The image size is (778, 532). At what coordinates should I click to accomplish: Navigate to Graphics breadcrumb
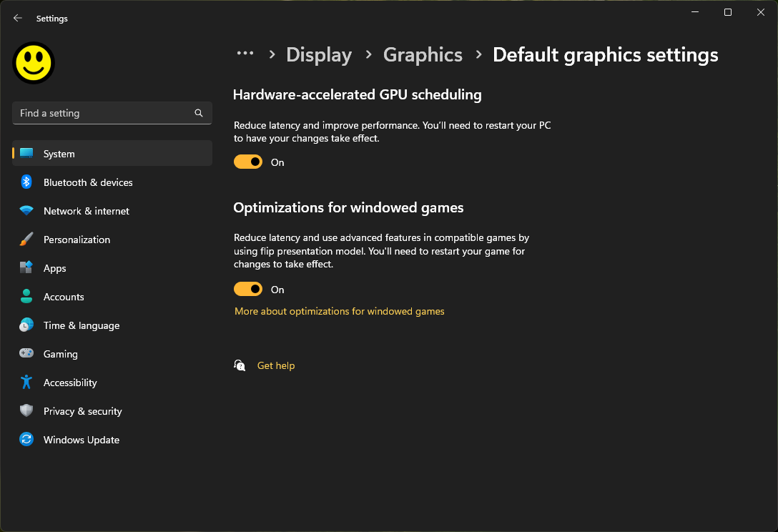[423, 55]
